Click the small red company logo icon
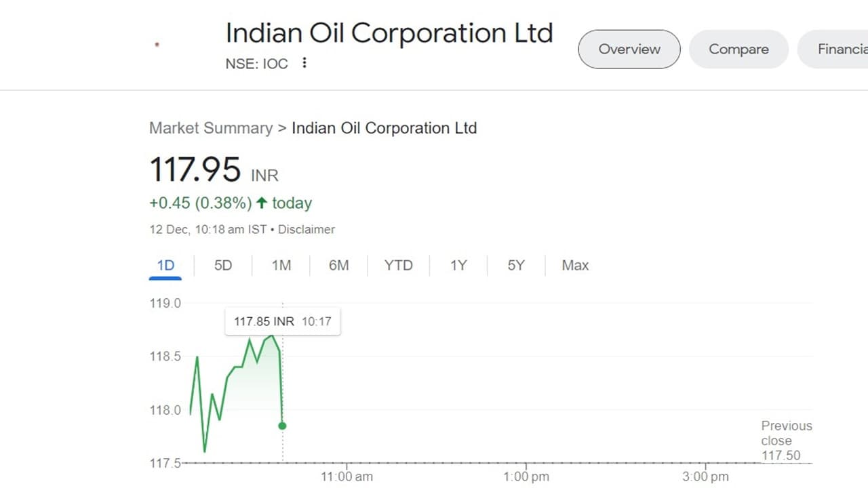The width and height of the screenshot is (868, 488). (157, 45)
